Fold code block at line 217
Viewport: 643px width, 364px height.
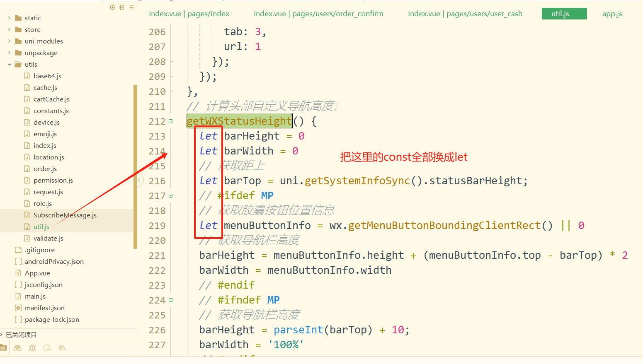pyautogui.click(x=170, y=195)
